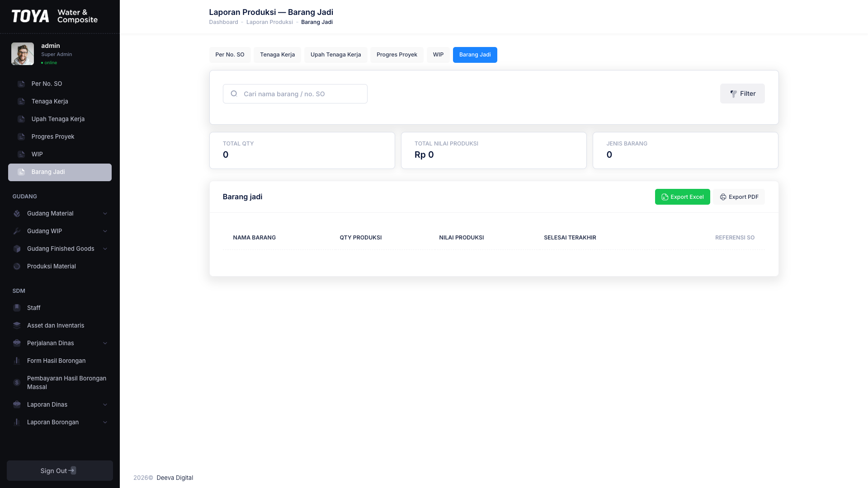The width and height of the screenshot is (868, 488).
Task: Open Produksi Material in sidebar
Action: [60, 267]
